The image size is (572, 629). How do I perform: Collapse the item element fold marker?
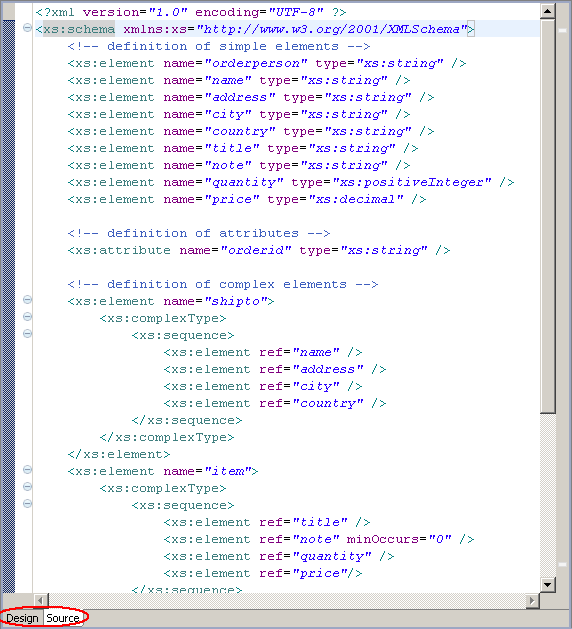(x=27, y=469)
